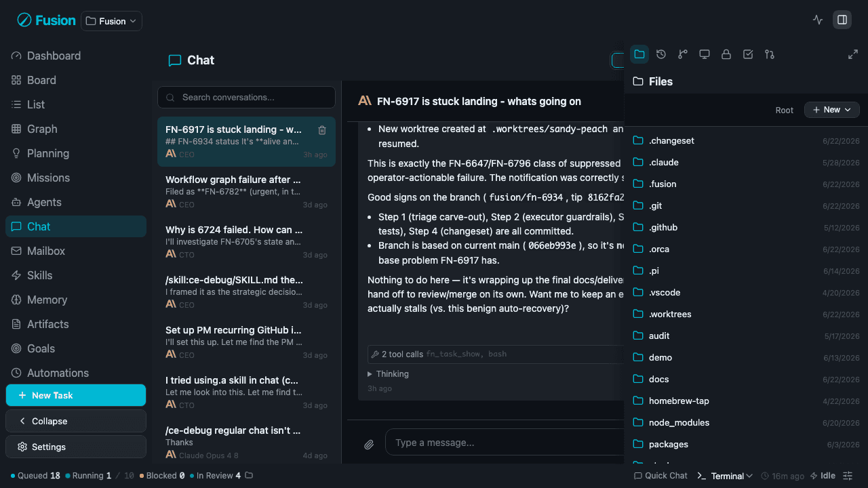Open Agents in sidebar
The width and height of the screenshot is (868, 488).
[x=76, y=202]
